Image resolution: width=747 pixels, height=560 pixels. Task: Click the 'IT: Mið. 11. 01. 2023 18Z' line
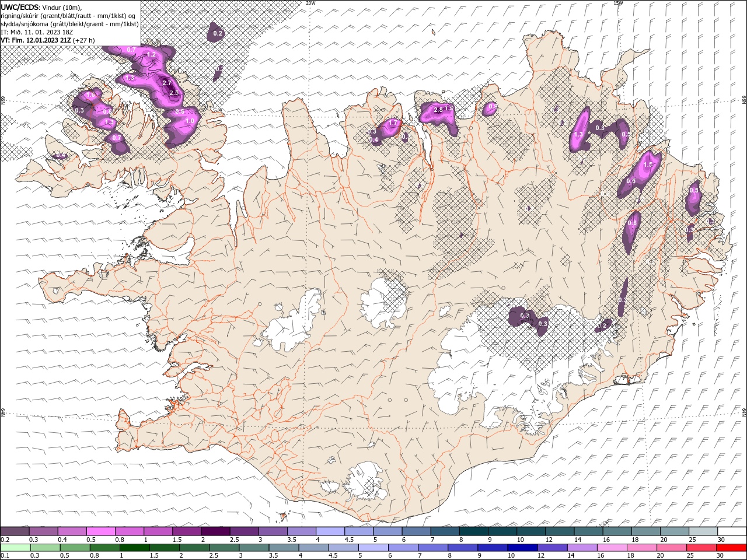36,32
